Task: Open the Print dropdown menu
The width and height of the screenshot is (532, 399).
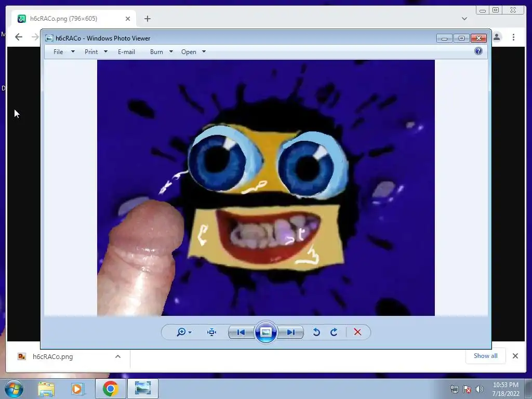Action: tap(96, 52)
